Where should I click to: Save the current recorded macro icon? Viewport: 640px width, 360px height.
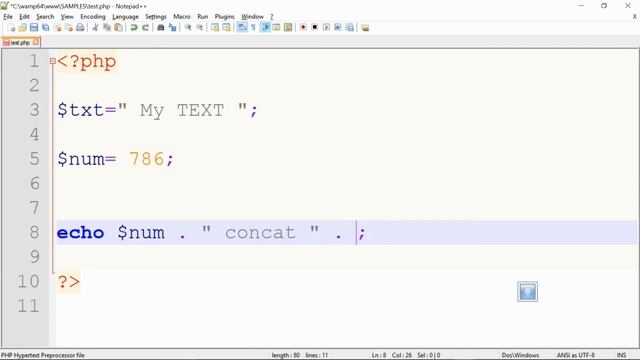pyautogui.click(x=349, y=27)
